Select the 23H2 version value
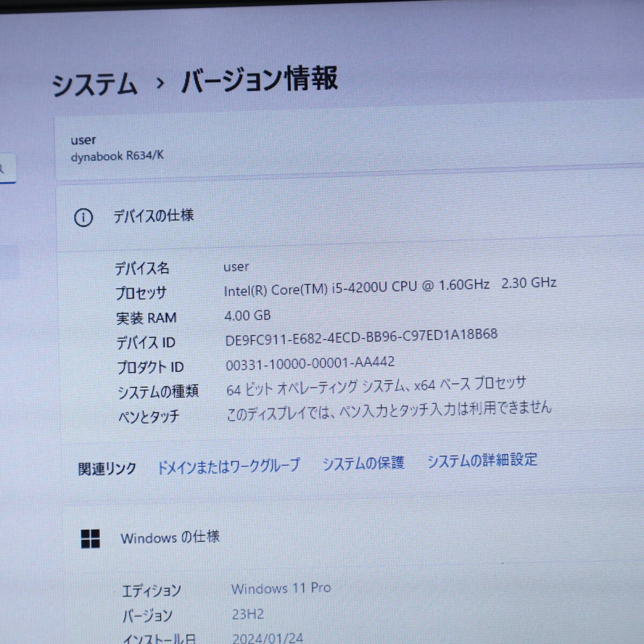The height and width of the screenshot is (644, 644). pos(248,614)
